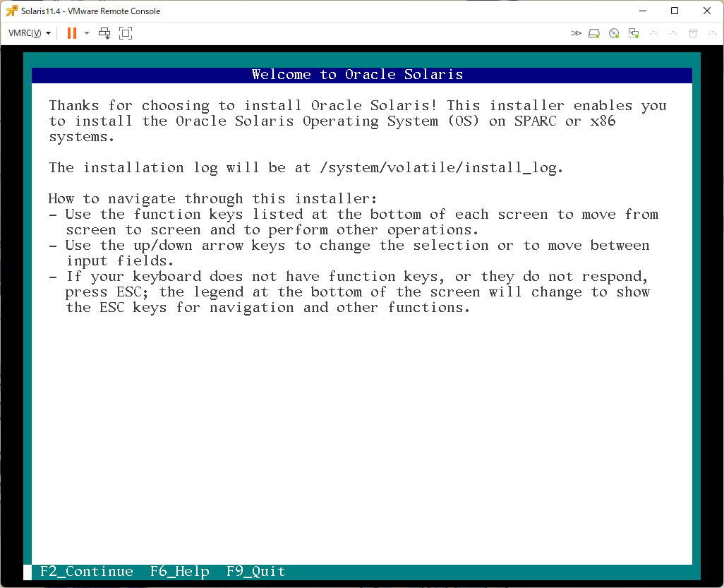Enter full screen mode icon
This screenshot has width=724, height=588.
pos(126,33)
